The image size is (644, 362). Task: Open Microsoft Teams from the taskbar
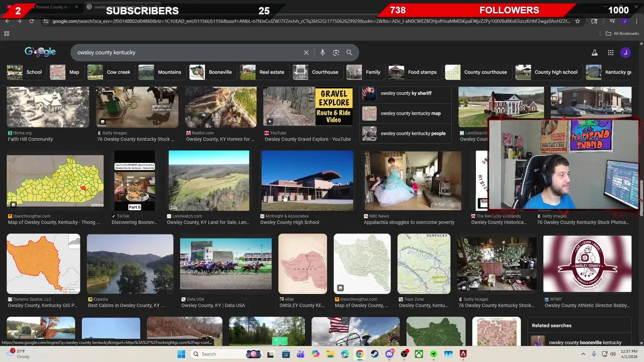pyautogui.click(x=300, y=354)
